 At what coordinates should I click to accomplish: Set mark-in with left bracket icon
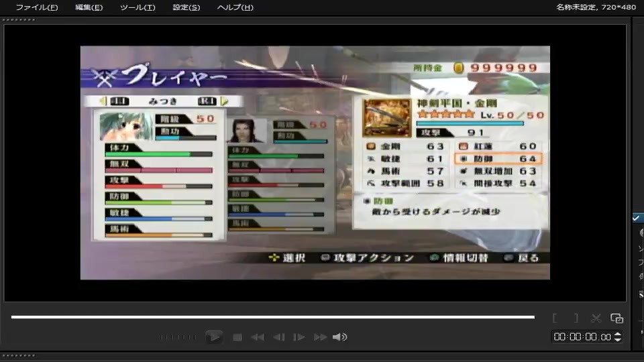[x=555, y=318]
